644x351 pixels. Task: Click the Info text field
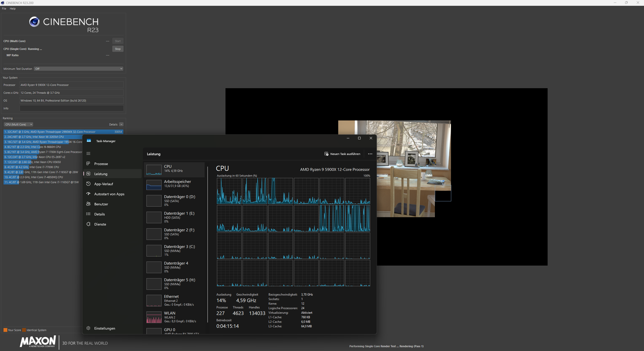(x=71, y=108)
